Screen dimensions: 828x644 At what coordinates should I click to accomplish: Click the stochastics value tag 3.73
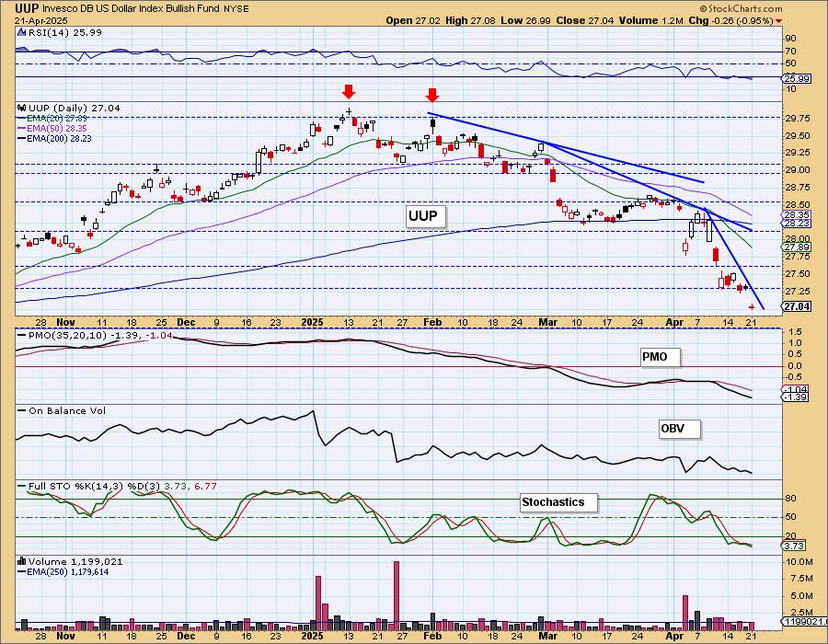pos(794,546)
